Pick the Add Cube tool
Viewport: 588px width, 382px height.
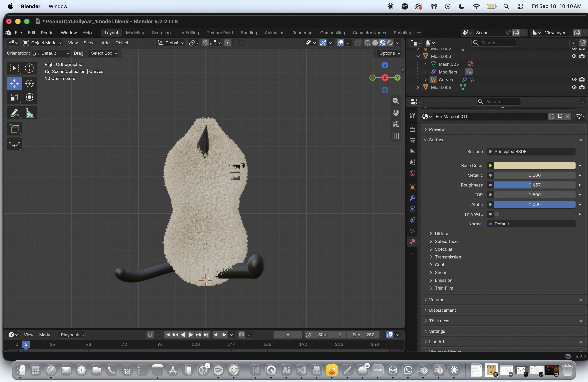tap(14, 129)
